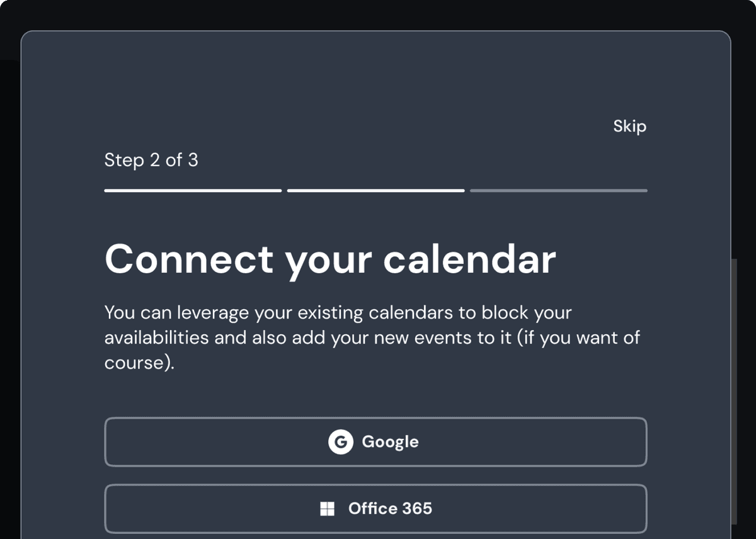Click the Google "G" logo icon

(340, 442)
